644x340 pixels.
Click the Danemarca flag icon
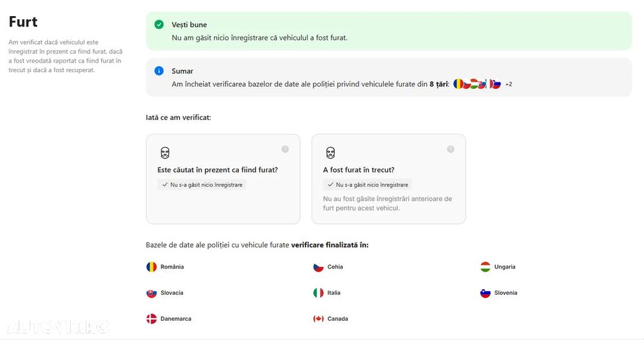point(151,319)
